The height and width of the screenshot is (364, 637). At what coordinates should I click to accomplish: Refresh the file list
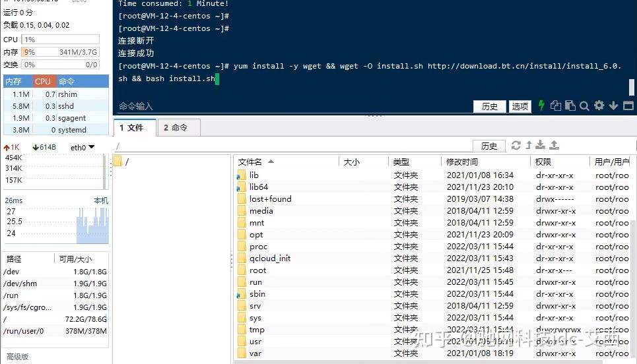point(516,145)
